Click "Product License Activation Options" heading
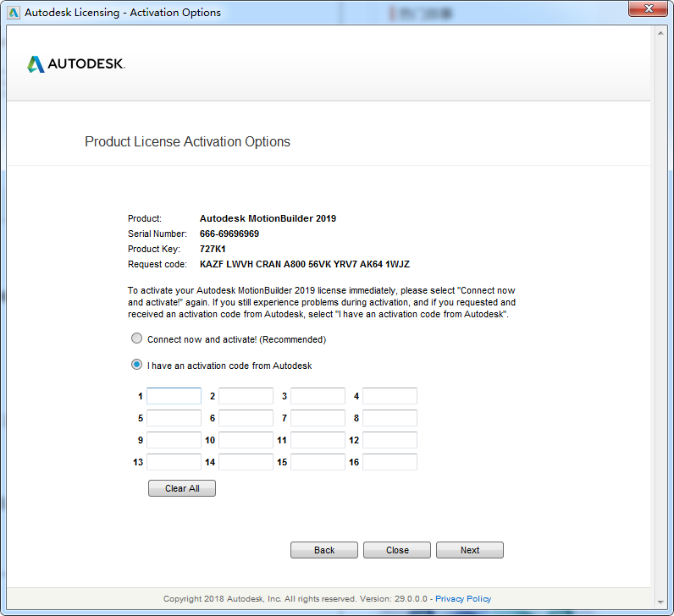Screen dimensions: 674x616 pos(187,142)
